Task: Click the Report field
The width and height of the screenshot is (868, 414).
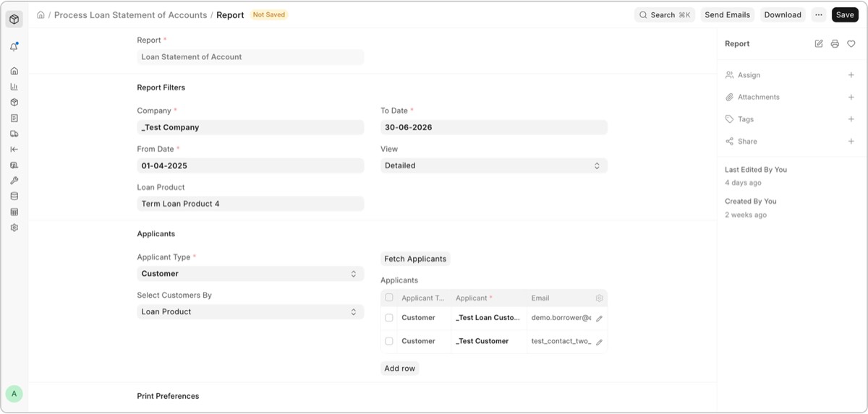Action: pyautogui.click(x=250, y=57)
